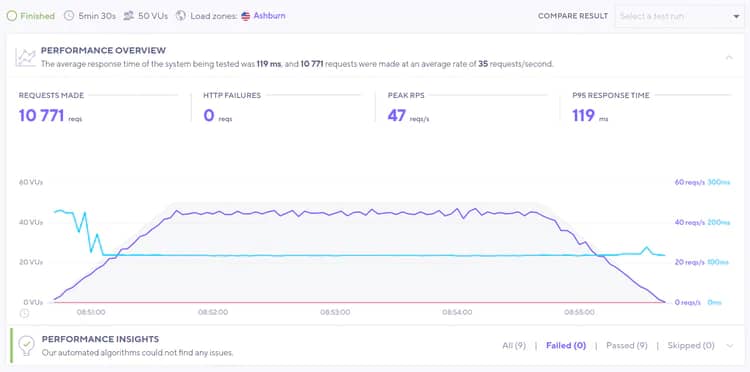Collapse the Performance Overview section
Viewport: 750px width, 372px height.
729,57
